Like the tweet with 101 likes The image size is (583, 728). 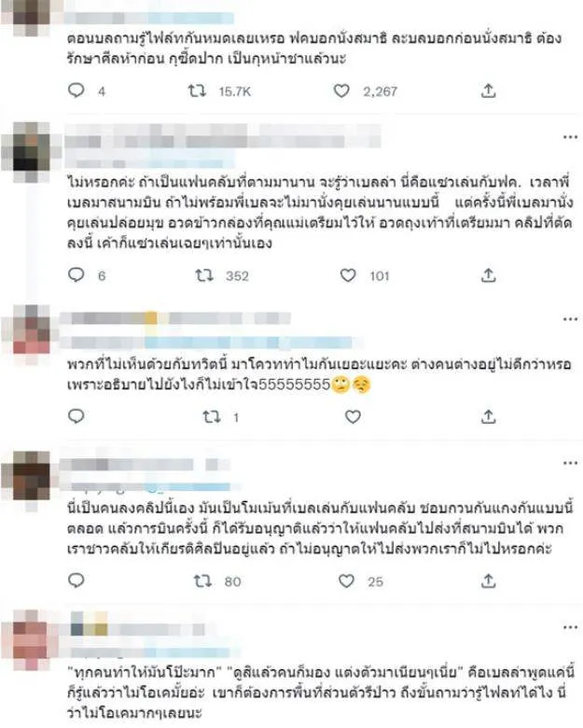click(348, 275)
